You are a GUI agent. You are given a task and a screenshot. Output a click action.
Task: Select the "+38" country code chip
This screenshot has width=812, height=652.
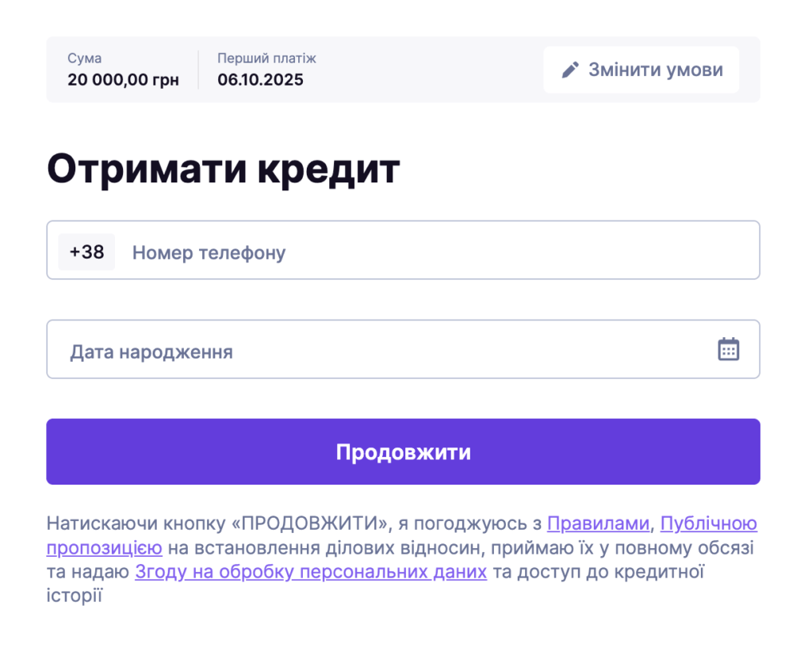pos(86,251)
